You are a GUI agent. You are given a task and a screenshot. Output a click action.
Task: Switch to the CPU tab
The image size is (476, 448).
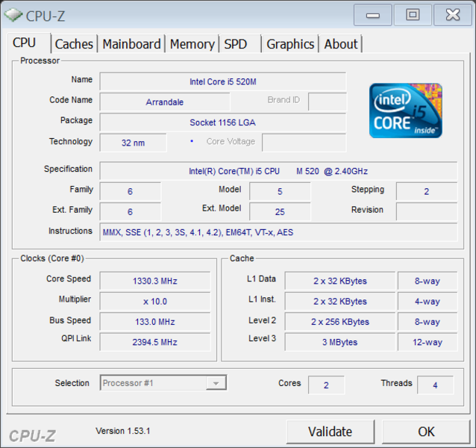click(x=29, y=43)
